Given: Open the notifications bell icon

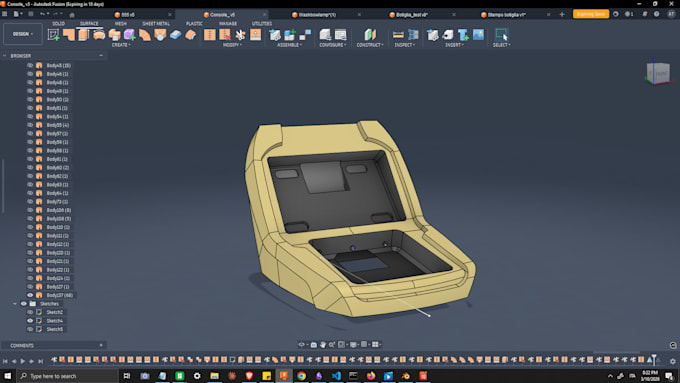Looking at the screenshot, I should 645,14.
